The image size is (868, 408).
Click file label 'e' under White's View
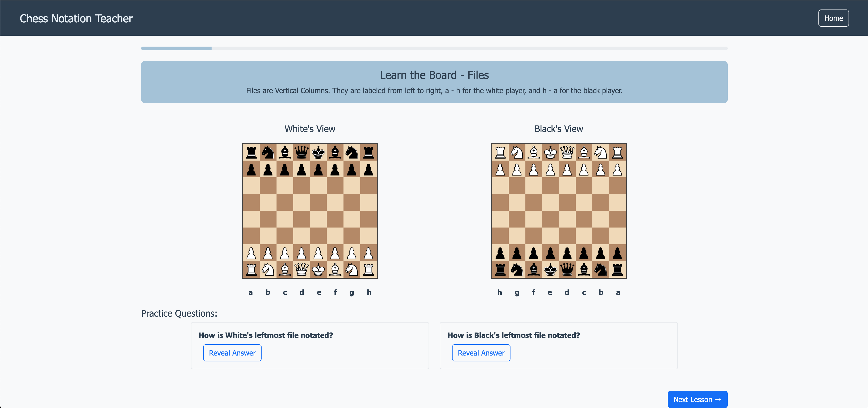coord(319,292)
